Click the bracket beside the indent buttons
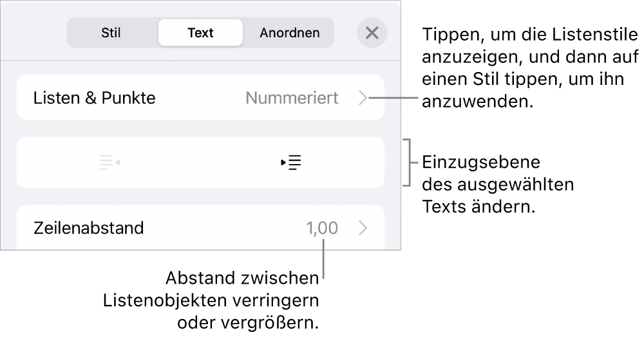Viewport: 644px width, 339px height. [407, 162]
